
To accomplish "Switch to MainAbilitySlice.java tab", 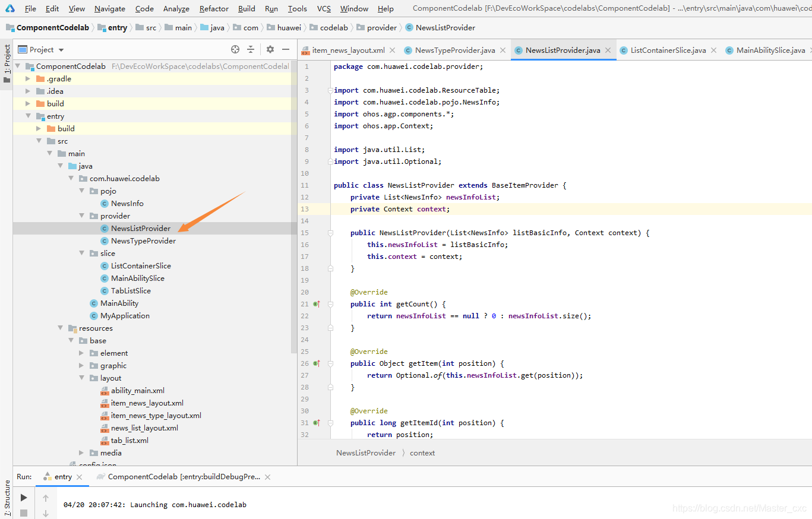I will (x=765, y=50).
